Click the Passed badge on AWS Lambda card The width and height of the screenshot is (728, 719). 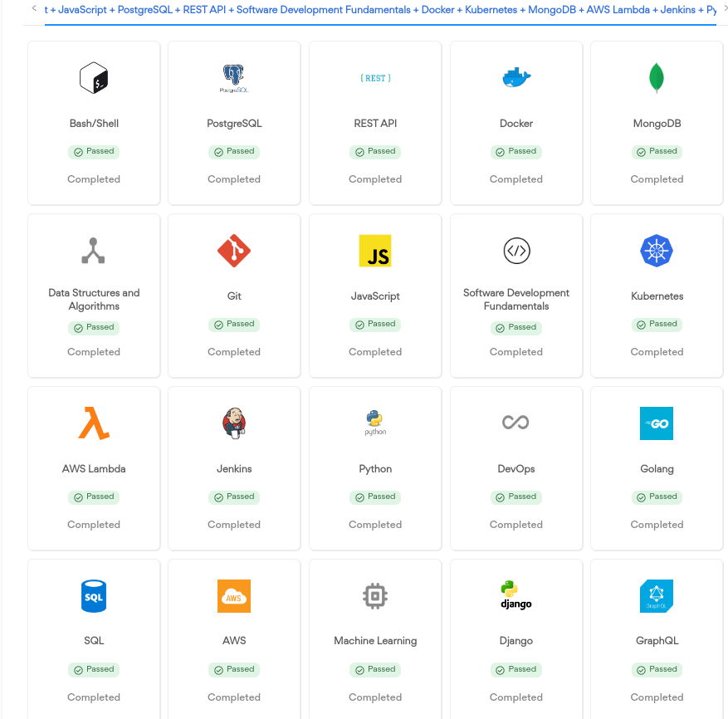(x=94, y=497)
